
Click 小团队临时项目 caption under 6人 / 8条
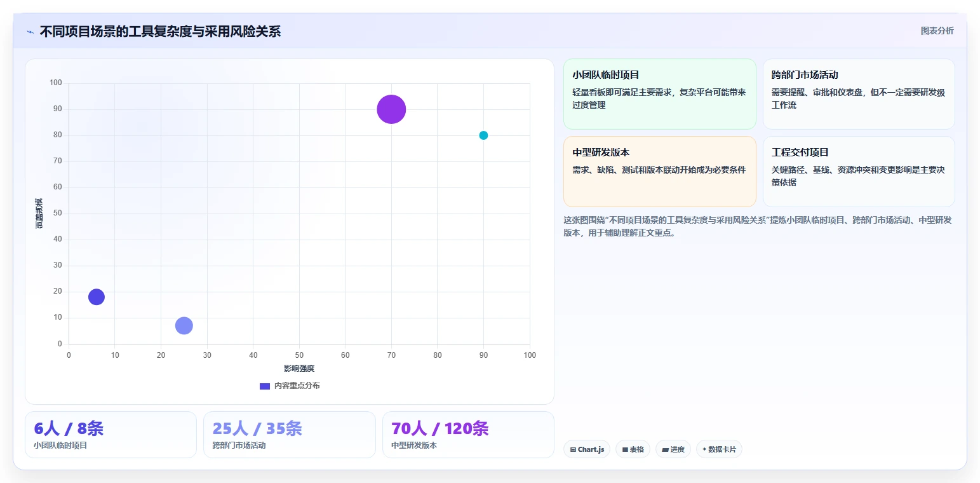(x=60, y=446)
